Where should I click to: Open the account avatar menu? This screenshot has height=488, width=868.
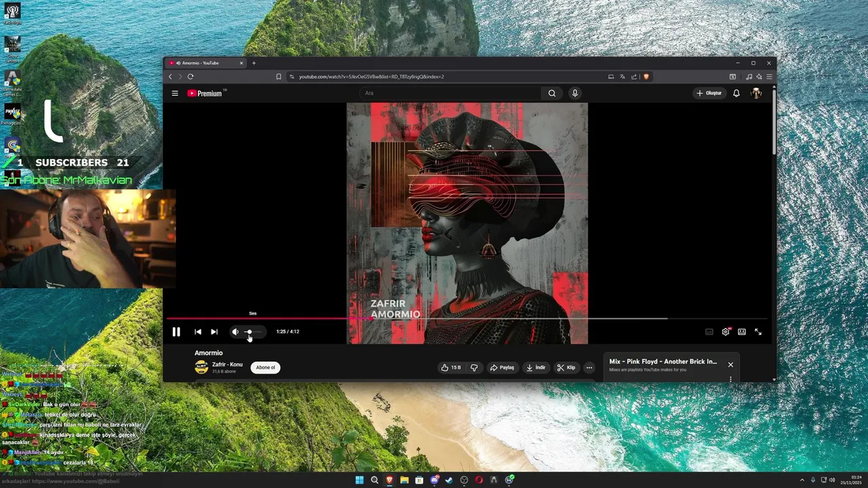pyautogui.click(x=756, y=94)
